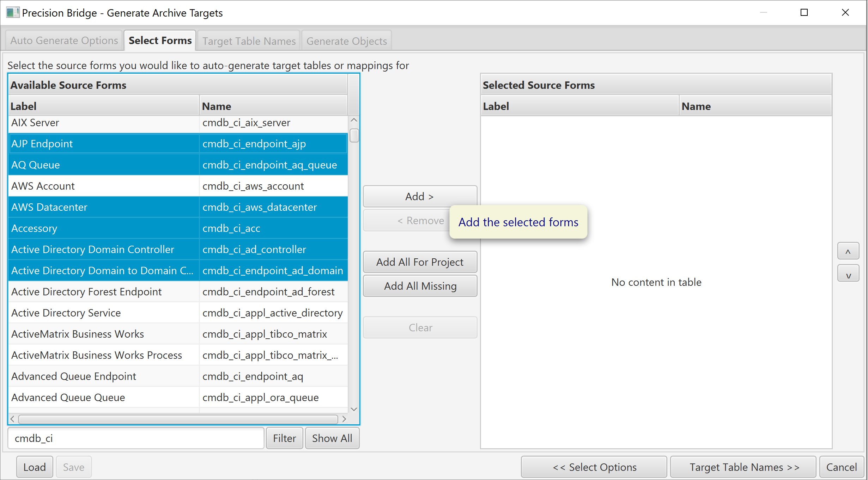868x480 pixels.
Task: Proceed with Target Table Names >> button
Action: click(x=743, y=467)
